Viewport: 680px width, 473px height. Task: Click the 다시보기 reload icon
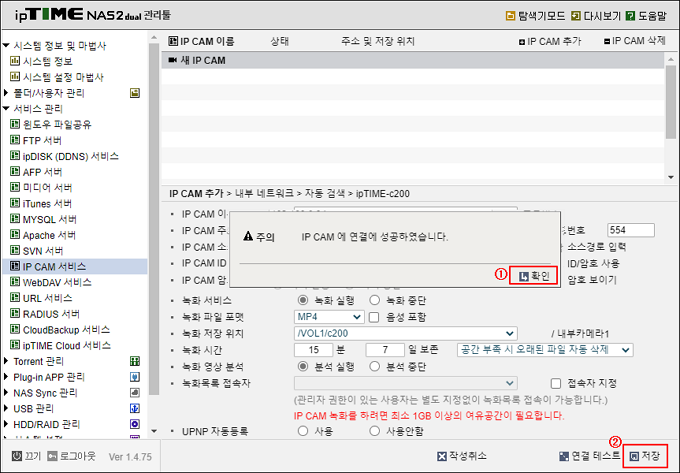[x=576, y=16]
